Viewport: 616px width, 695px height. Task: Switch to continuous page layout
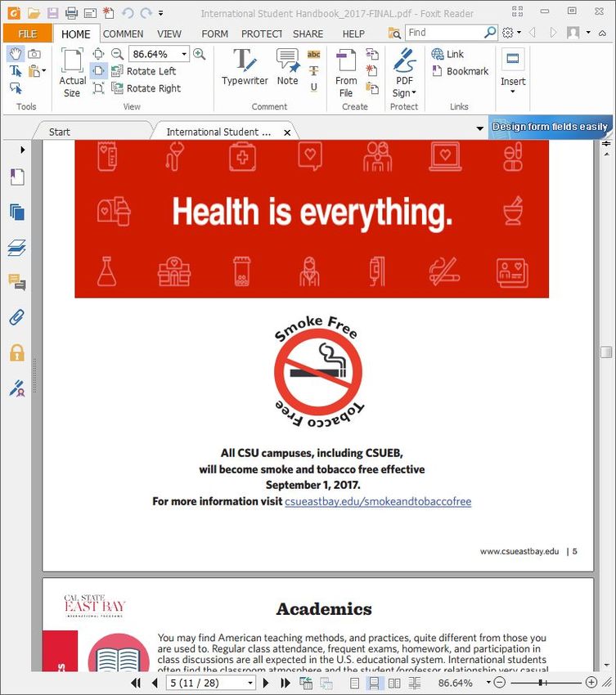point(374,683)
